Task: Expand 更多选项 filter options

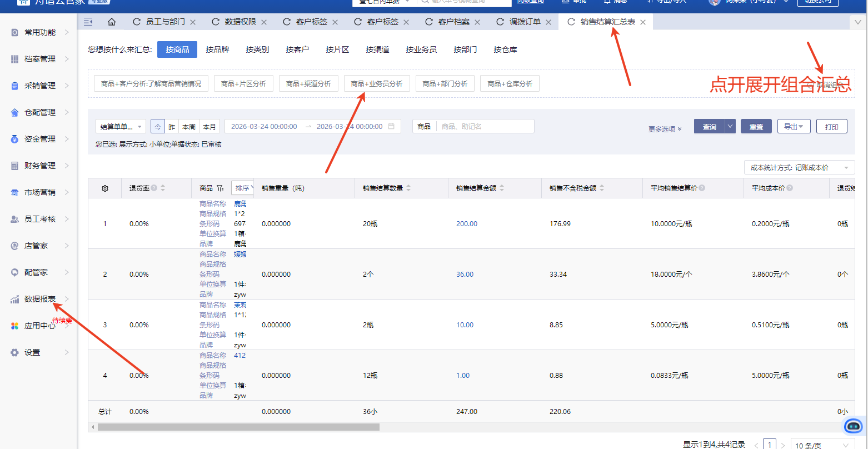Action: click(665, 129)
